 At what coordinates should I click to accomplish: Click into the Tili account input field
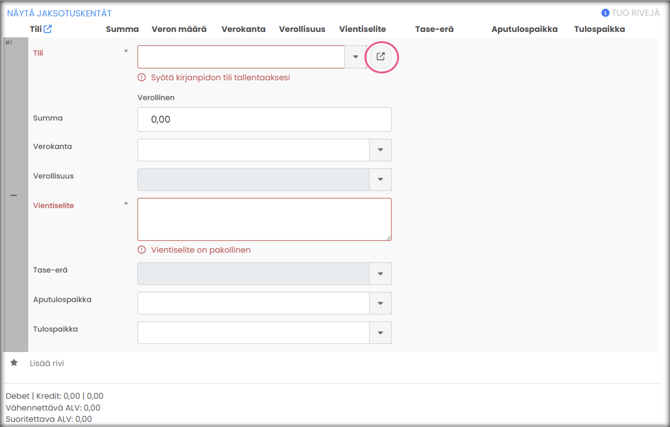coord(240,57)
